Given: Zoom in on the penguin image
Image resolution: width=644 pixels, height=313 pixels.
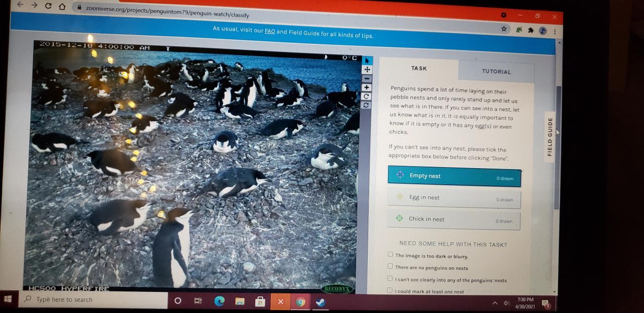Looking at the screenshot, I should tap(367, 88).
